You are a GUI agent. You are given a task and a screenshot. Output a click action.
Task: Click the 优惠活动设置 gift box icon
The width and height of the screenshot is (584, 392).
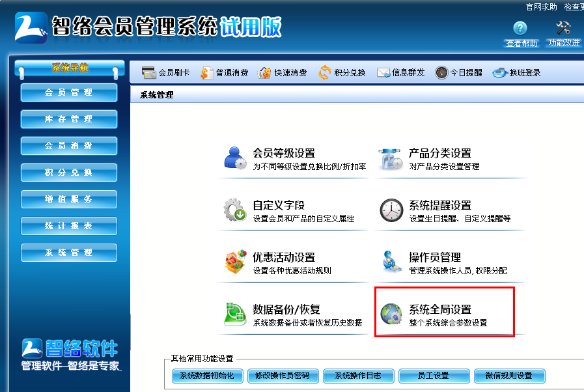pyautogui.click(x=236, y=262)
